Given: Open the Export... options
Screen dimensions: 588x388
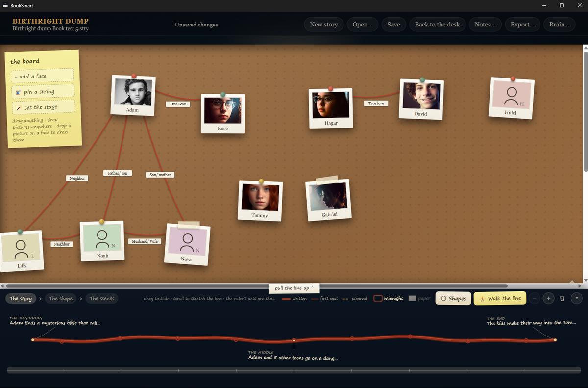Looking at the screenshot, I should [522, 25].
